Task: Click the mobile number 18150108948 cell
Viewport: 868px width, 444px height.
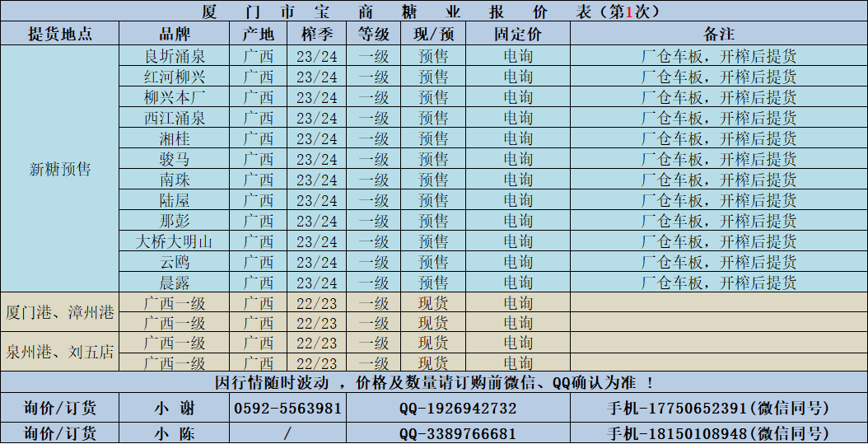Action: coord(718,433)
